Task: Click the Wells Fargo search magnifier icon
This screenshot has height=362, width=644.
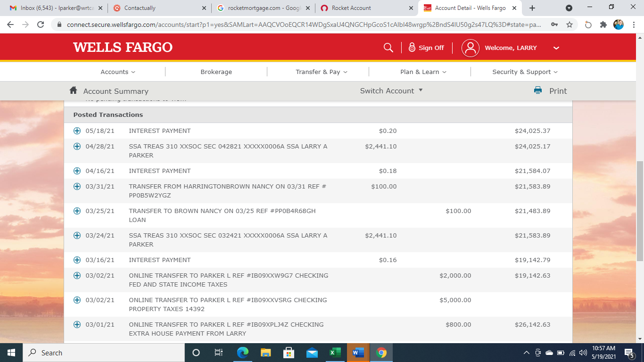Action: [x=388, y=48]
